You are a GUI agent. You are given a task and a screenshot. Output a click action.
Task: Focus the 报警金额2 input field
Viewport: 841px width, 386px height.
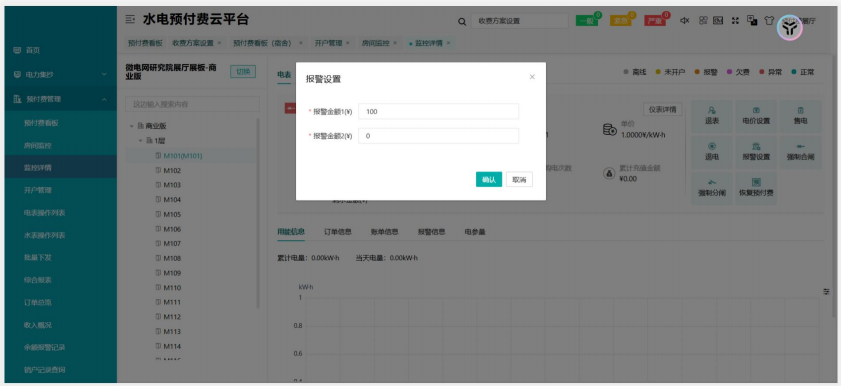[438, 136]
